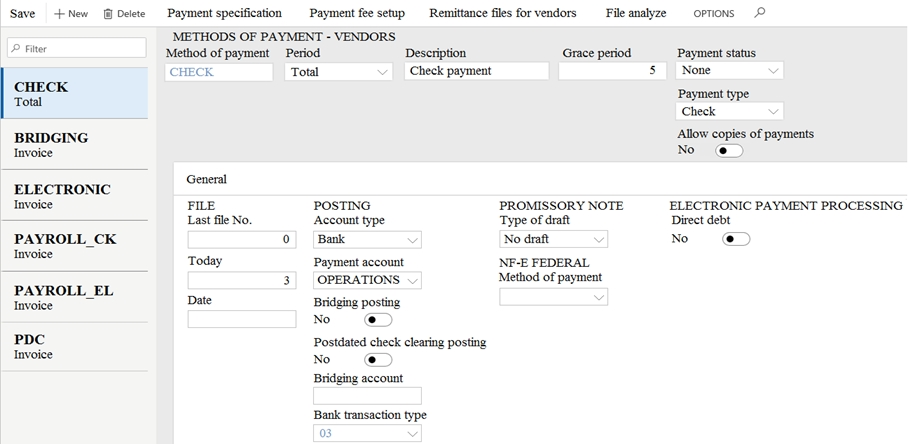Click the Save button

click(23, 13)
